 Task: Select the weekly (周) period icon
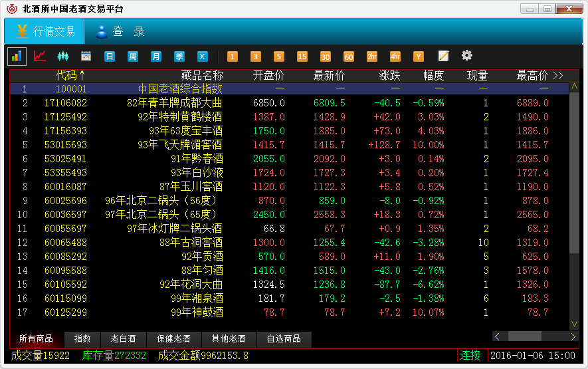(x=133, y=57)
